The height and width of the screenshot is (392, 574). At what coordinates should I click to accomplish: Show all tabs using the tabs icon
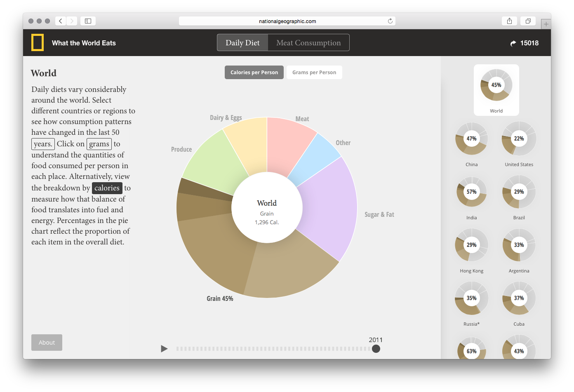tap(528, 21)
